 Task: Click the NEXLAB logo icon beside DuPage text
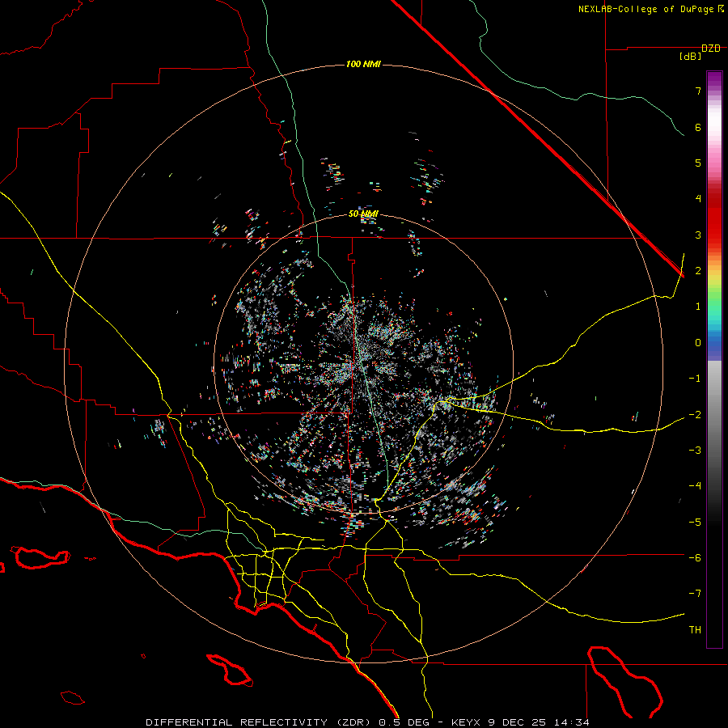coord(721,9)
